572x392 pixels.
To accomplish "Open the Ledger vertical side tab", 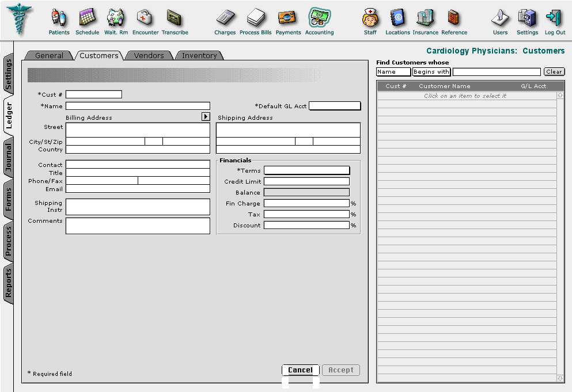I will click(9, 116).
